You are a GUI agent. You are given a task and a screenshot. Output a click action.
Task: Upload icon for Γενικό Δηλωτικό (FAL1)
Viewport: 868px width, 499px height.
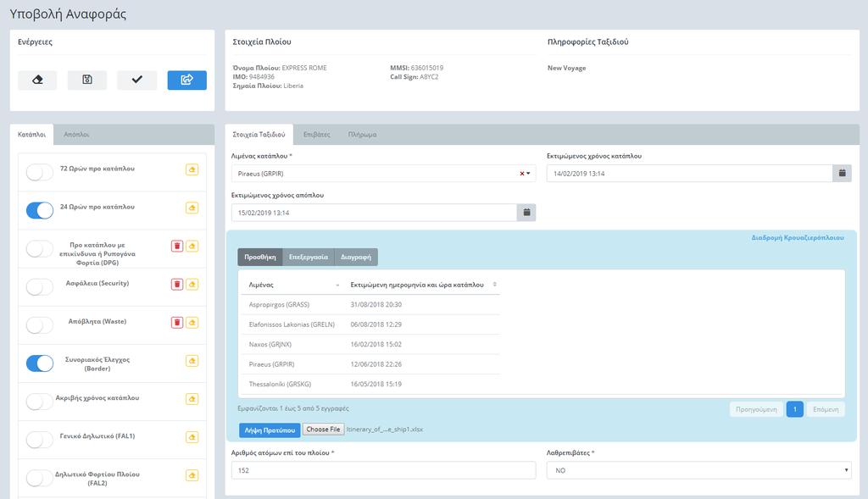[x=192, y=437]
